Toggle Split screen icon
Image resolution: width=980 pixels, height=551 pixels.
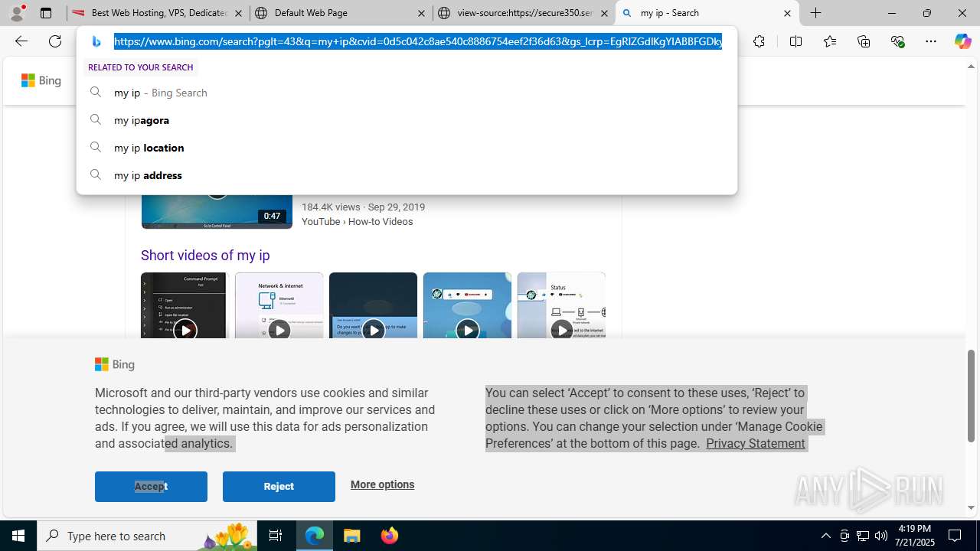tap(795, 41)
